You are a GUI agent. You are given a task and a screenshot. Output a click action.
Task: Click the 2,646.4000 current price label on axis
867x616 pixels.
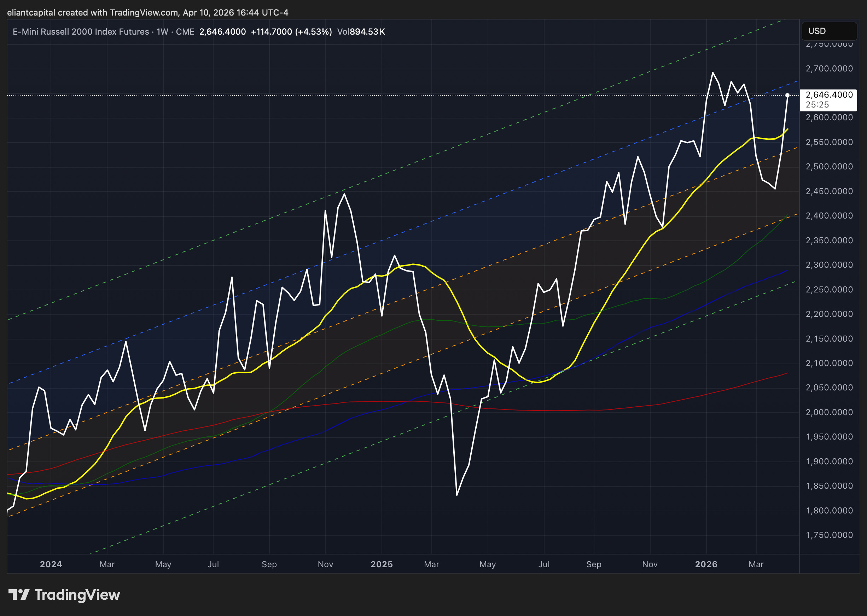coord(829,95)
